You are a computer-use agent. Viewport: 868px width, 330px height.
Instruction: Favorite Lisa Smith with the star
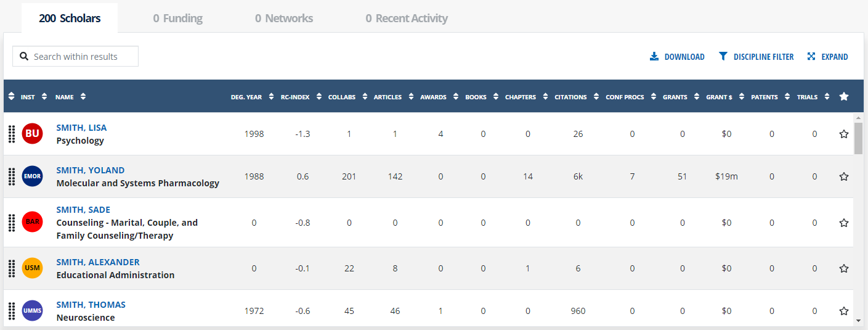(844, 134)
